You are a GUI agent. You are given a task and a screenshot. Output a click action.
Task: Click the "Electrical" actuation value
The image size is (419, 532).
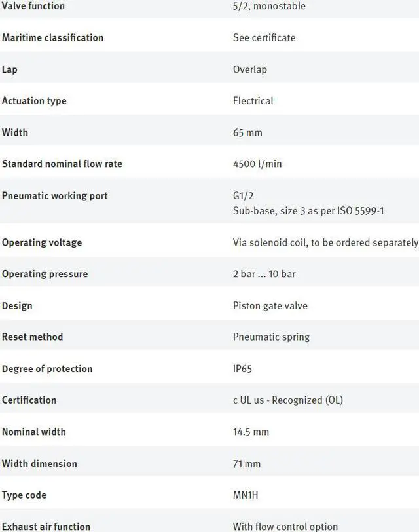(253, 101)
